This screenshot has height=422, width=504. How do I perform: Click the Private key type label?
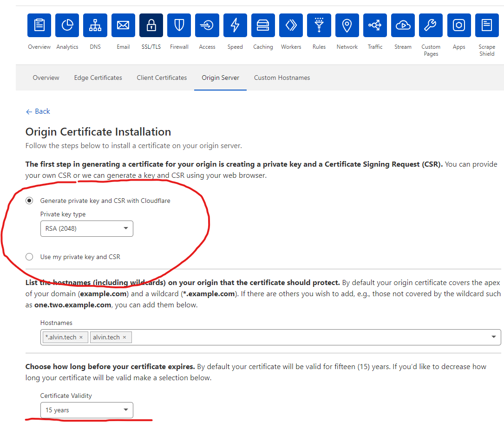pyautogui.click(x=63, y=214)
